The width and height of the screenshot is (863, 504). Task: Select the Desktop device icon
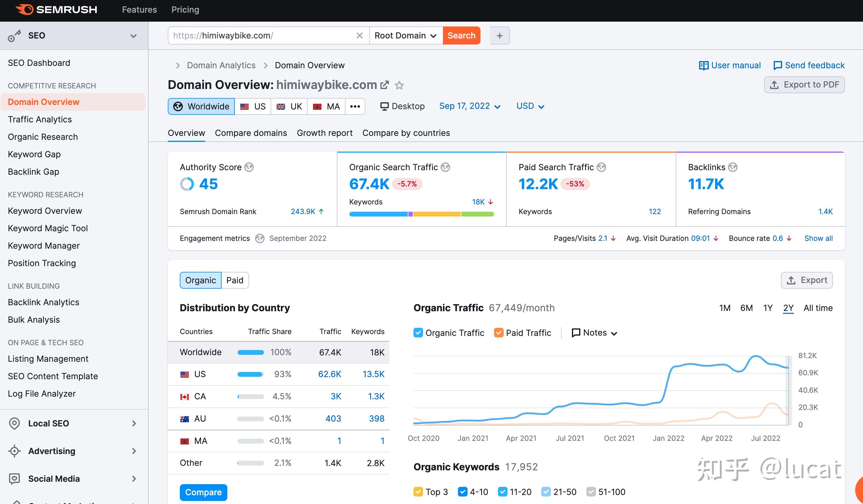(385, 106)
